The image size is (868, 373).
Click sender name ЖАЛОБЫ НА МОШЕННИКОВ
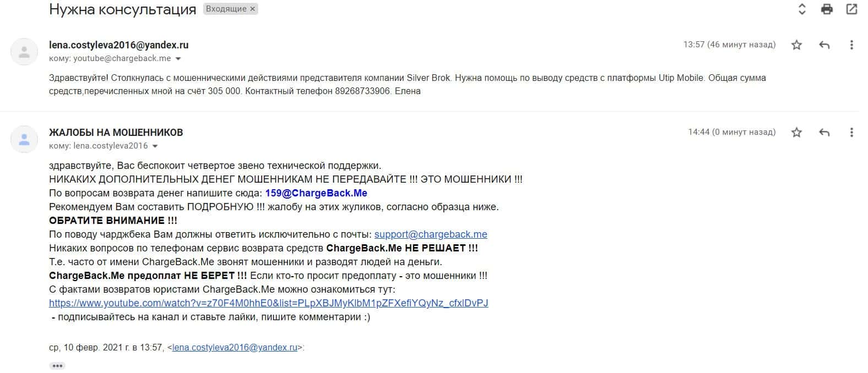click(x=116, y=133)
